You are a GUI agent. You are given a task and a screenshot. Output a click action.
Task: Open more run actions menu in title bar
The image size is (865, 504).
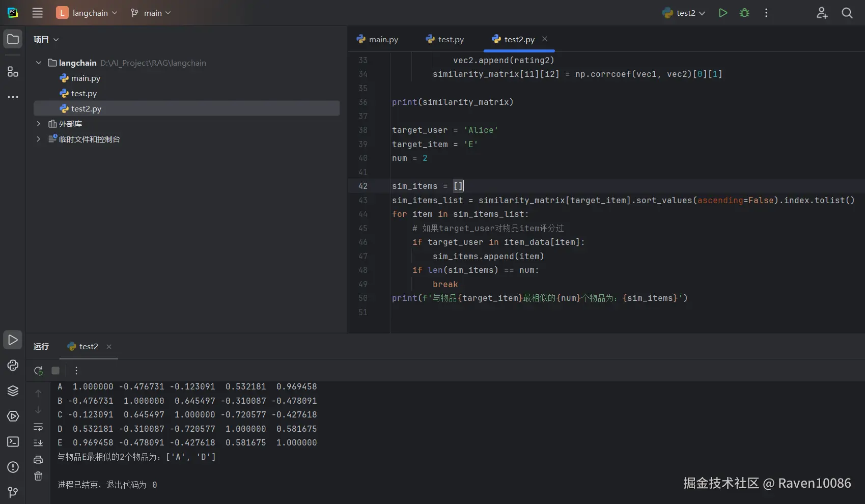tap(766, 13)
